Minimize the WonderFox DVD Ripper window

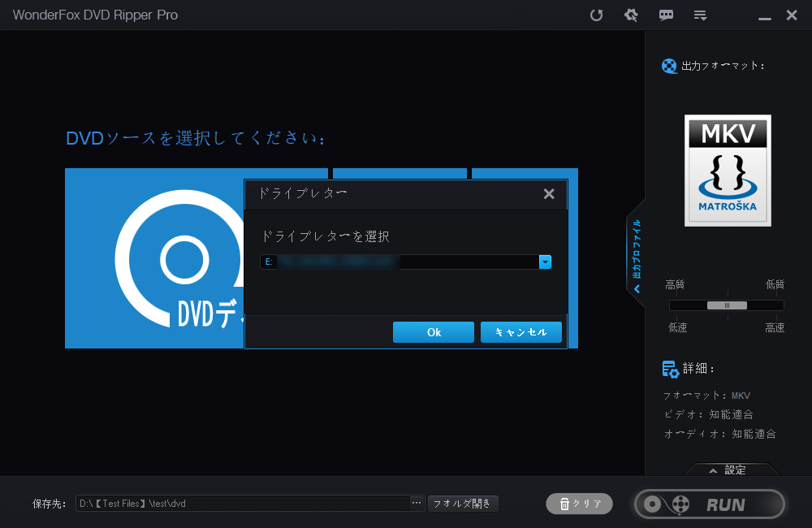[x=765, y=18]
